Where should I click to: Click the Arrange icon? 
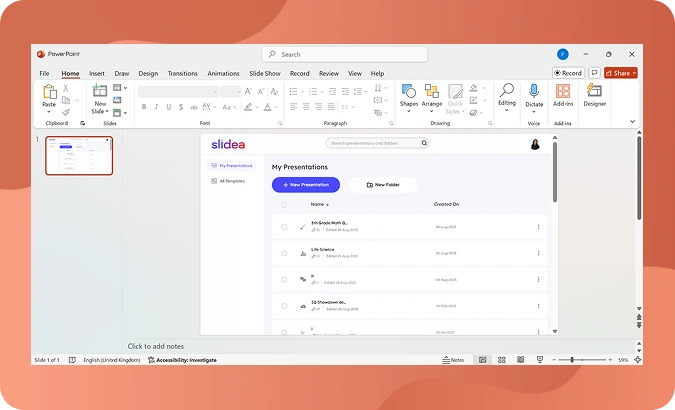click(432, 91)
